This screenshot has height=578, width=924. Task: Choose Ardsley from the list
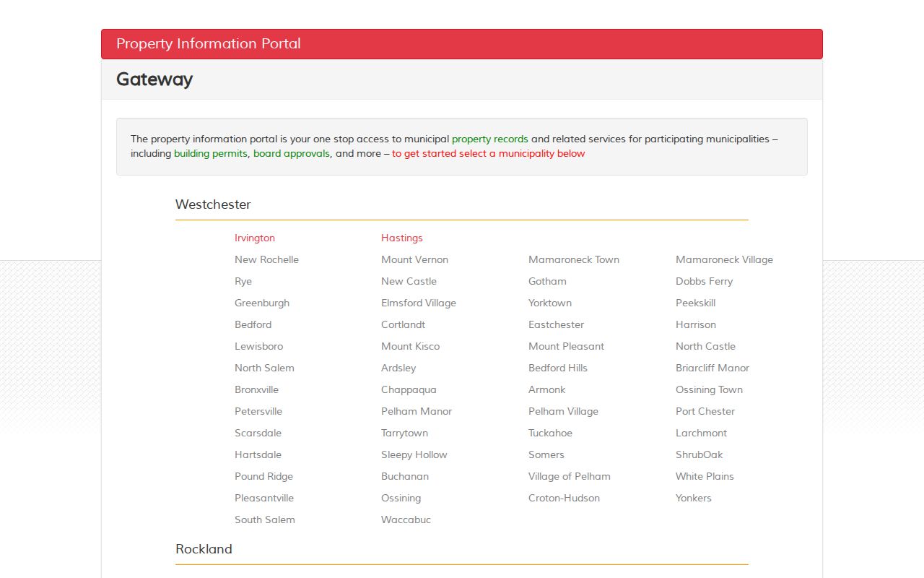click(398, 368)
